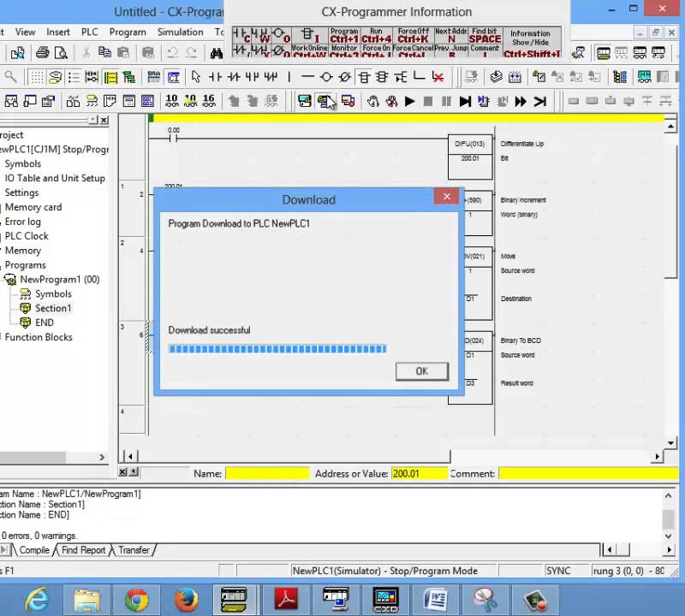Open the PLC menu
685x616 pixels.
pos(90,32)
